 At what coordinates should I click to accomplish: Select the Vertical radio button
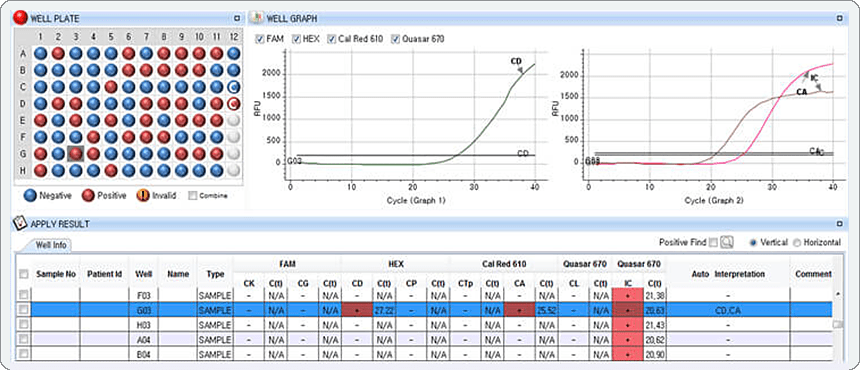752,242
